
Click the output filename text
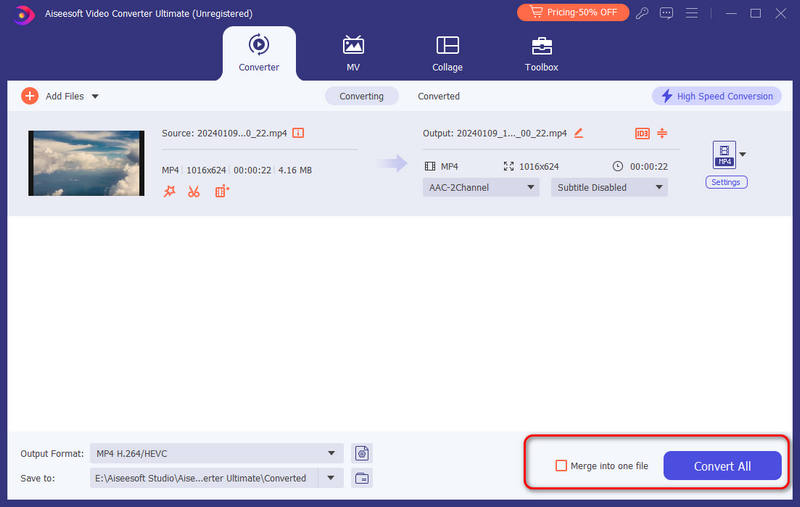click(511, 133)
